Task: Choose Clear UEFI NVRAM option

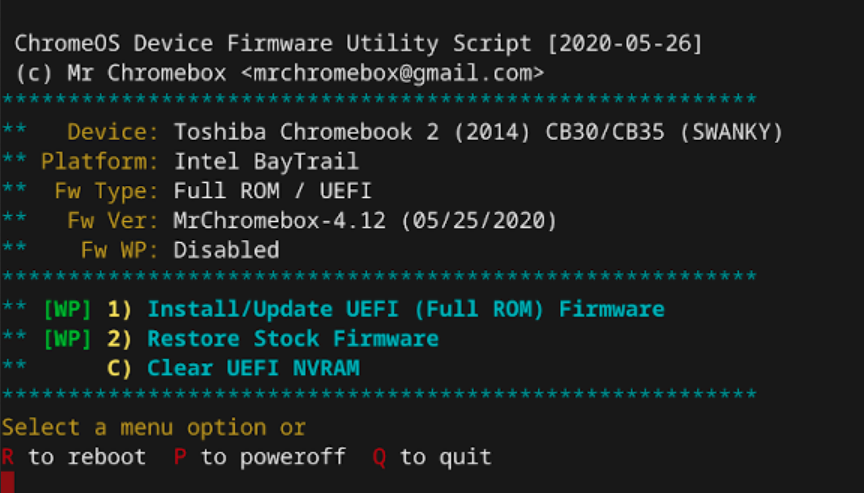Action: point(253,368)
